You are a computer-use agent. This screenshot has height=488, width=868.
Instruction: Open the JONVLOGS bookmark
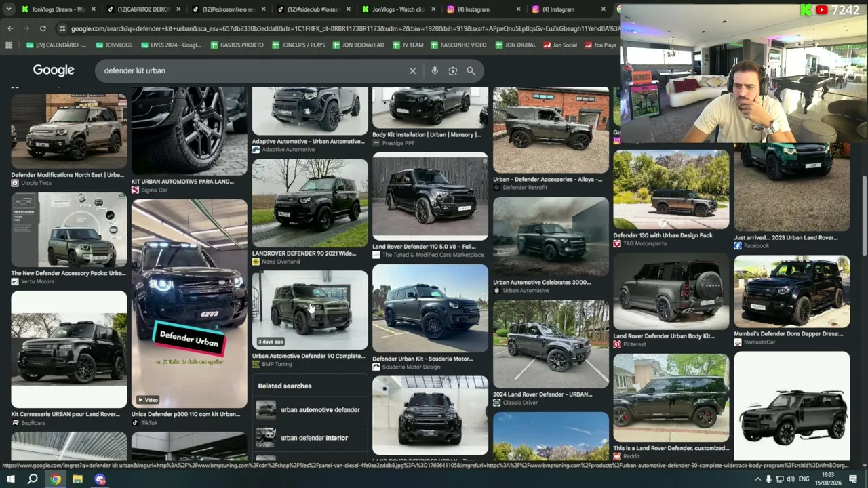coord(113,45)
